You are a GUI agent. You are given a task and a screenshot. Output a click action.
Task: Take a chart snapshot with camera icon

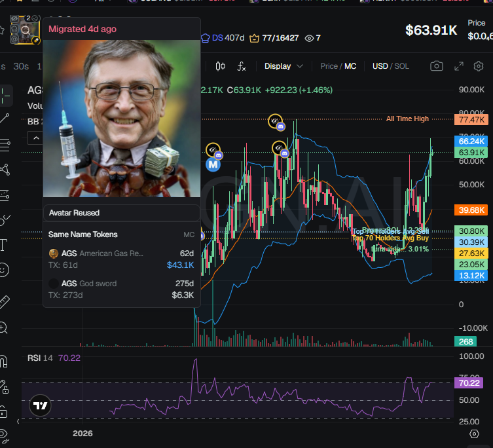[x=437, y=66]
